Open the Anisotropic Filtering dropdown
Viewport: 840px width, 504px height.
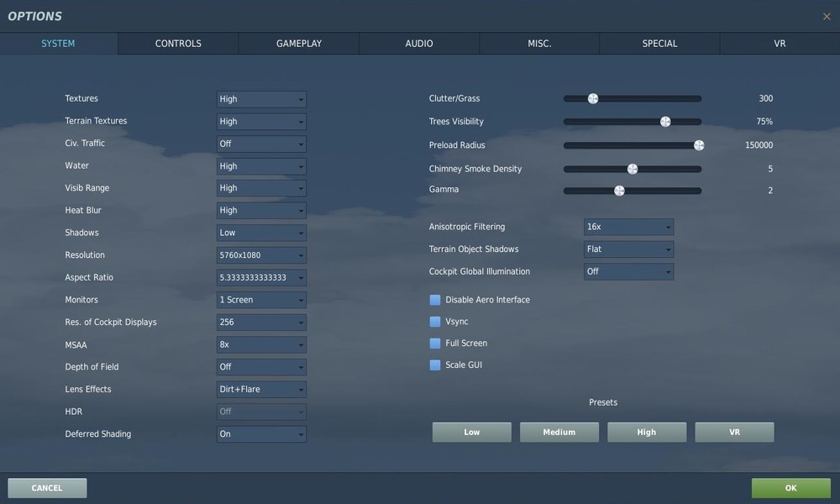pos(628,227)
